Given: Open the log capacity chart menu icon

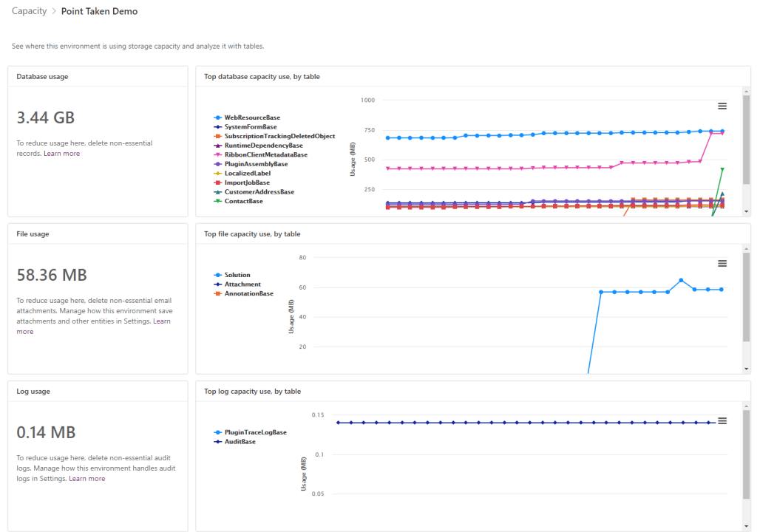Looking at the screenshot, I should pos(722,420).
